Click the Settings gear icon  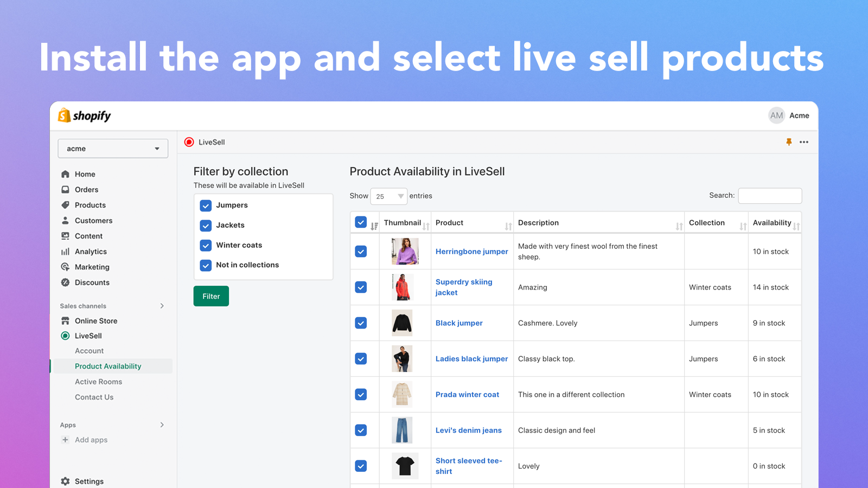pos(65,481)
